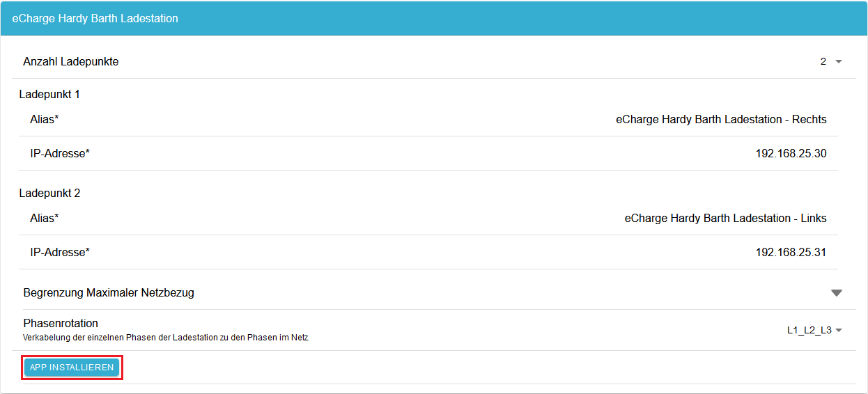Click the Ladepunkt 1 heading
The width and height of the screenshot is (868, 394).
point(49,95)
